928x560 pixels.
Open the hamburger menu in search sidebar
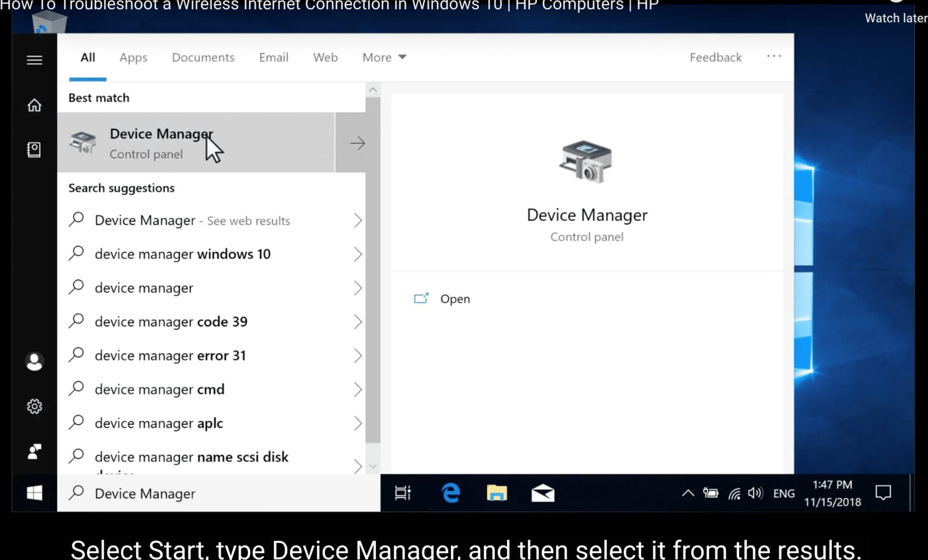click(x=34, y=60)
